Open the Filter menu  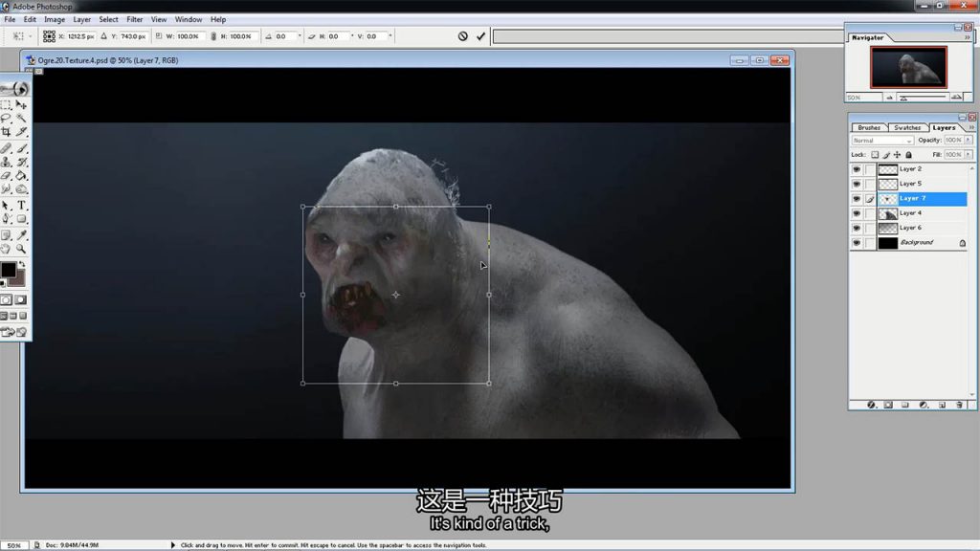click(x=134, y=19)
